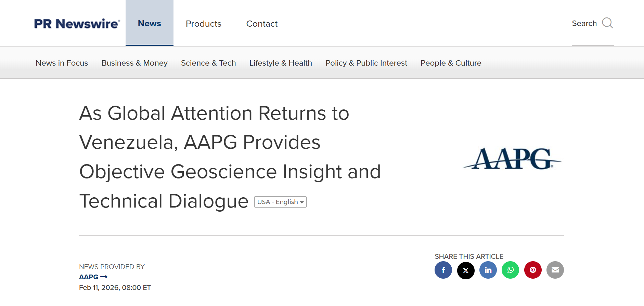
Task: Share the article via WhatsApp
Action: click(x=510, y=270)
